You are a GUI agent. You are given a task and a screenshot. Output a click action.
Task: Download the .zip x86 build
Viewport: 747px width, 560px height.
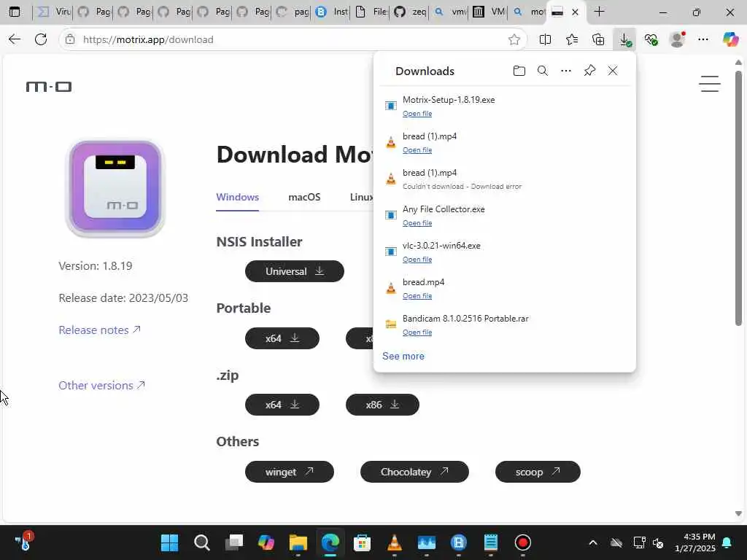[382, 405]
